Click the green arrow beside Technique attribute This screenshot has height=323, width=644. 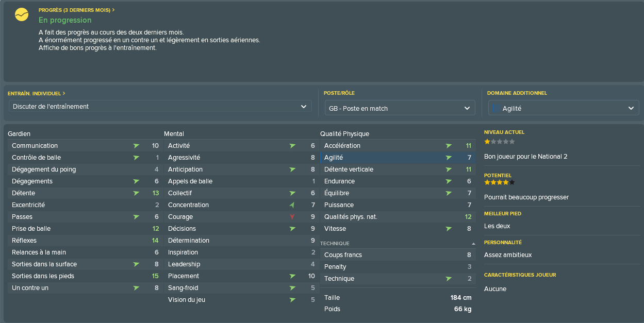click(x=449, y=279)
